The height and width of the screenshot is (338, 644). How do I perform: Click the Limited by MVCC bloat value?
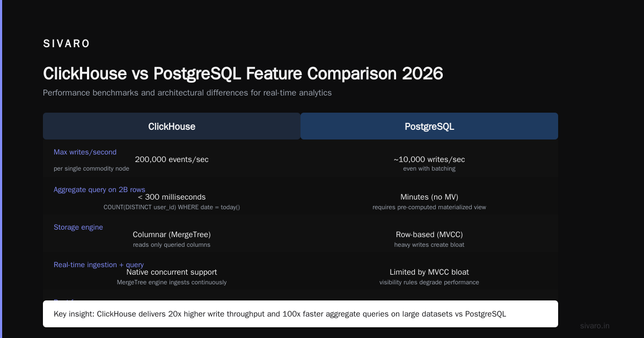click(429, 272)
